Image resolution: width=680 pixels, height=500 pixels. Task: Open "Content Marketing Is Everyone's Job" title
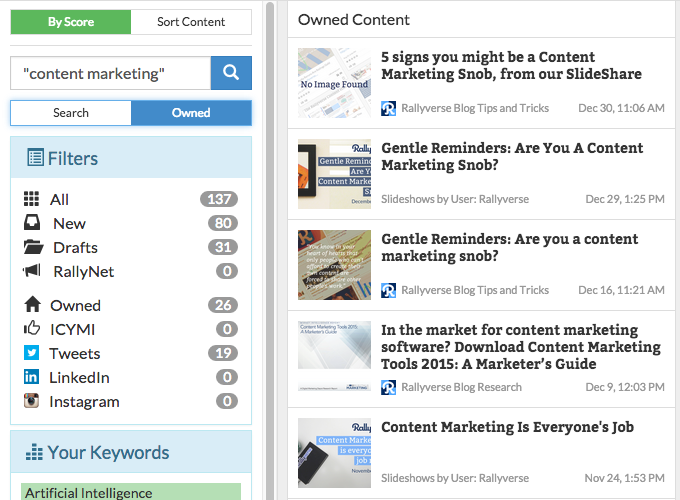coord(507,427)
